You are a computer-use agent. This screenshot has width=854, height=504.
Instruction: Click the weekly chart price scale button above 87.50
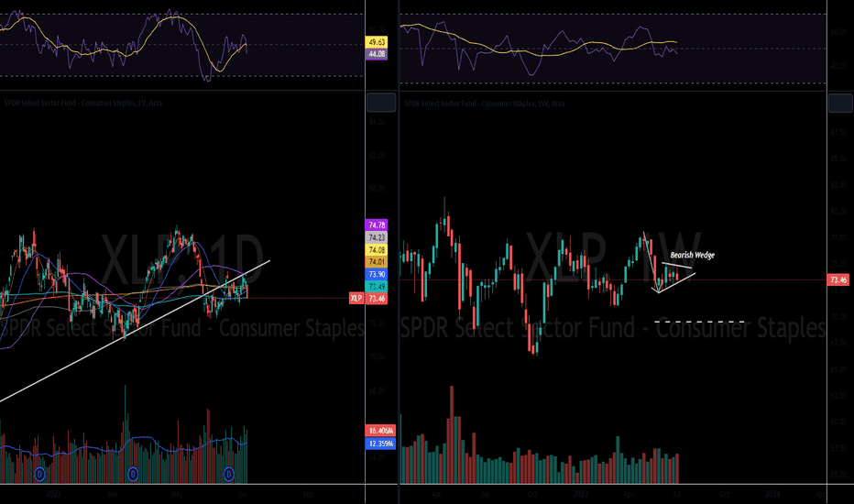coord(840,103)
